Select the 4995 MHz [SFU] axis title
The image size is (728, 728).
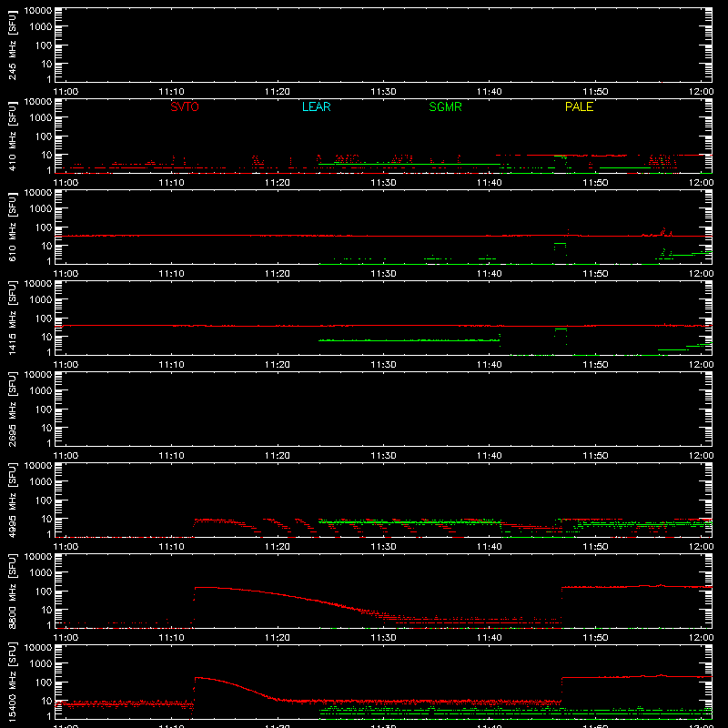point(13,500)
